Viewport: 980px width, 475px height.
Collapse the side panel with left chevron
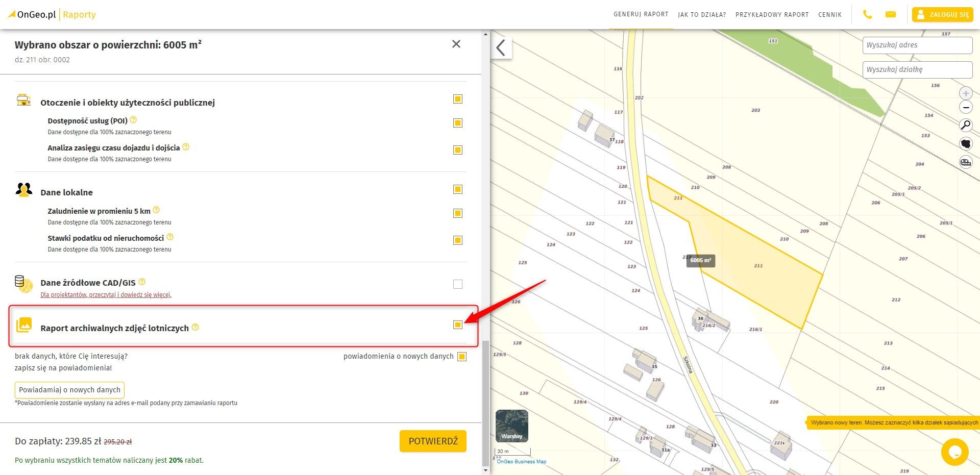[x=501, y=48]
